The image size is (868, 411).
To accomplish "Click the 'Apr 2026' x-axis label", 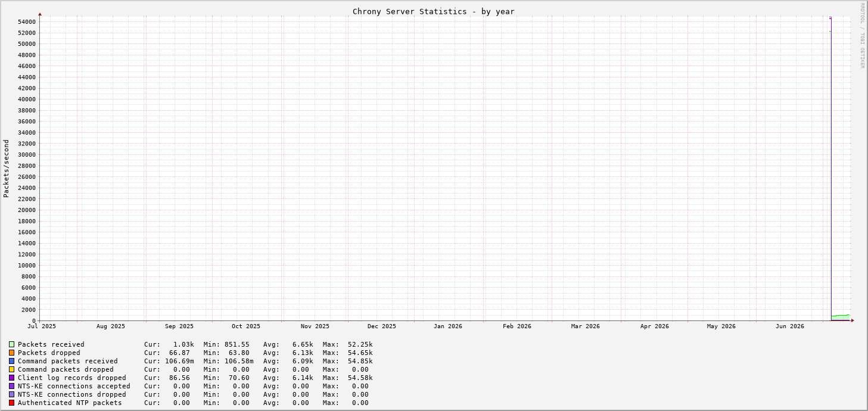I will [x=655, y=326].
